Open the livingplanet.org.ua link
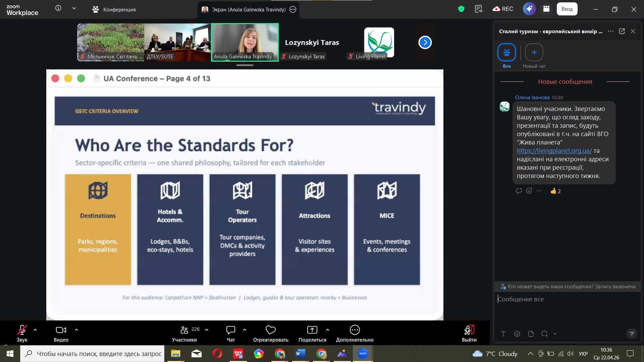The image size is (644, 362). coord(554,150)
